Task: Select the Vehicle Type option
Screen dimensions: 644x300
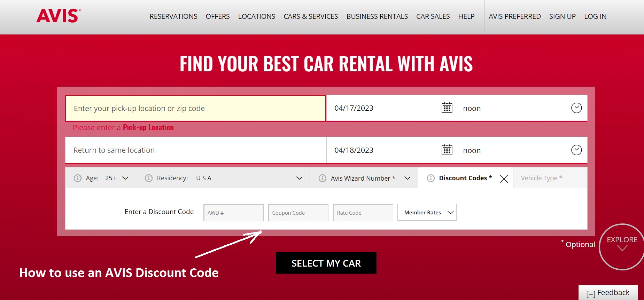Action: coord(550,178)
